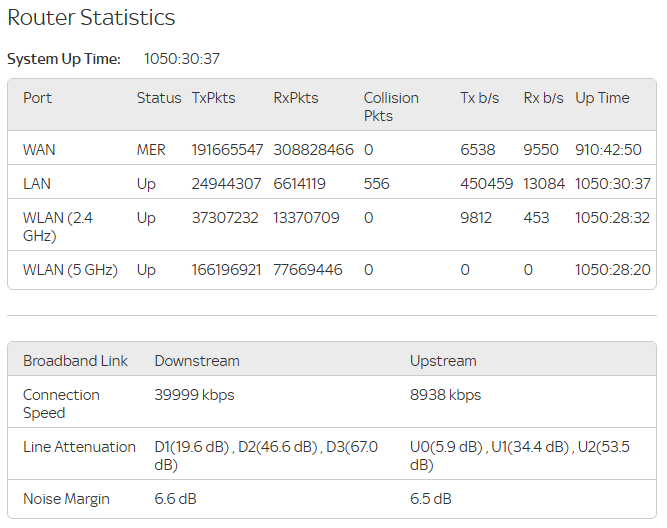Click the Router Statistics page heading
The image size is (667, 528).
coord(91,18)
